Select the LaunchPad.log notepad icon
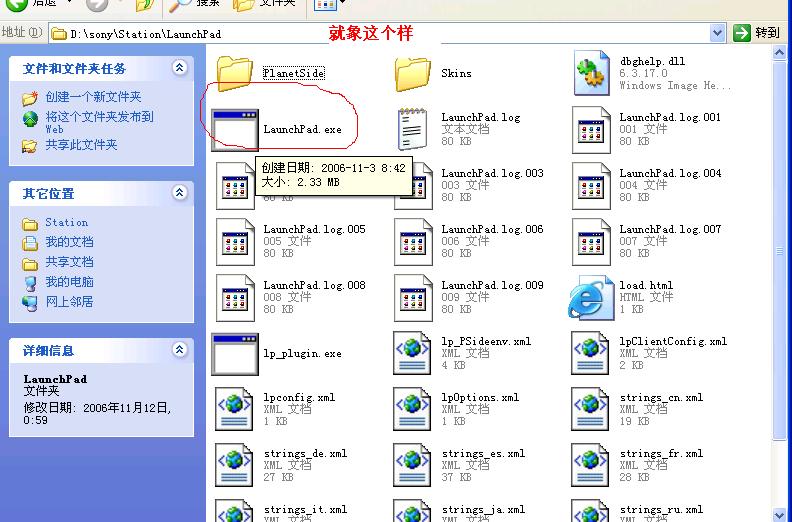This screenshot has height=522, width=792. (412, 129)
